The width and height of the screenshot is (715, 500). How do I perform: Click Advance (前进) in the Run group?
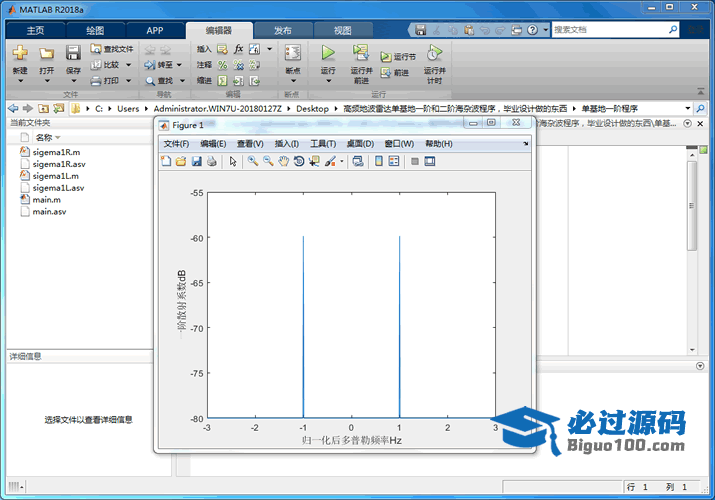395,72
